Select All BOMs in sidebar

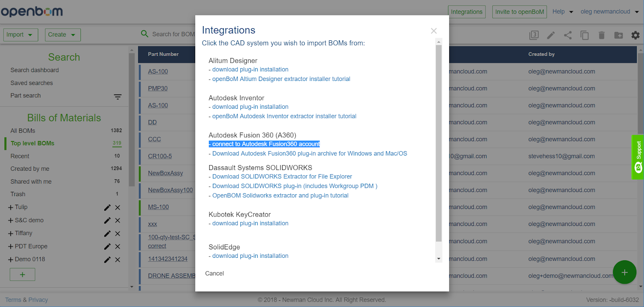coord(23,131)
